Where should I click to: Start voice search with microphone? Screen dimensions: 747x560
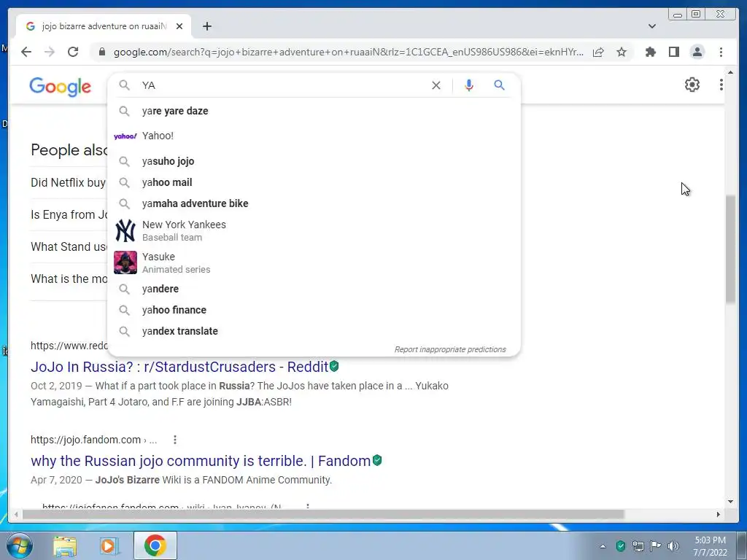(x=469, y=85)
